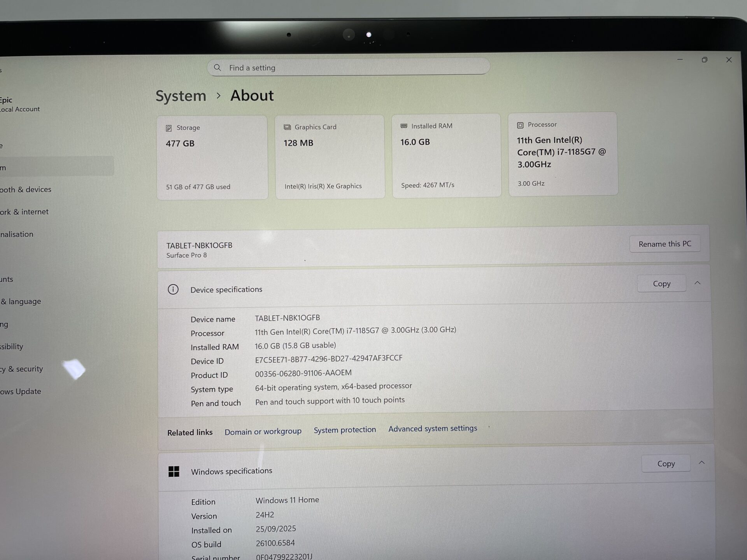The width and height of the screenshot is (747, 560).
Task: Click the Installed RAM chip icon
Action: (404, 126)
